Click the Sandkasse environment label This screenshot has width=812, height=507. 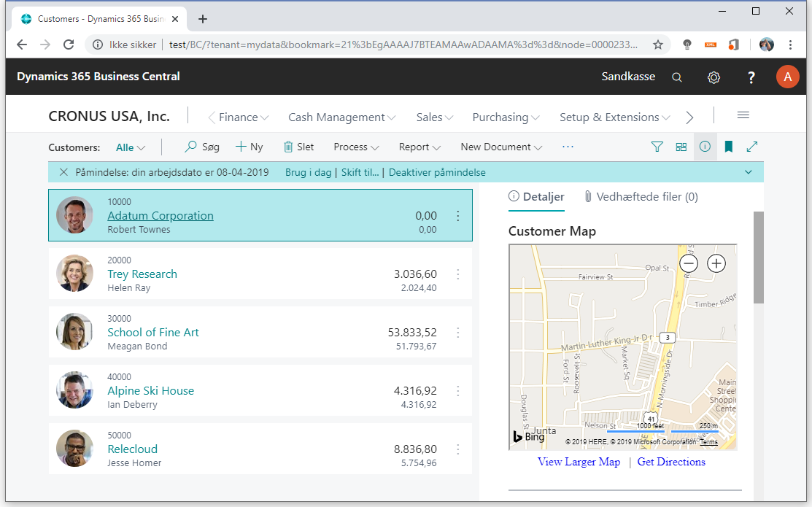click(628, 77)
